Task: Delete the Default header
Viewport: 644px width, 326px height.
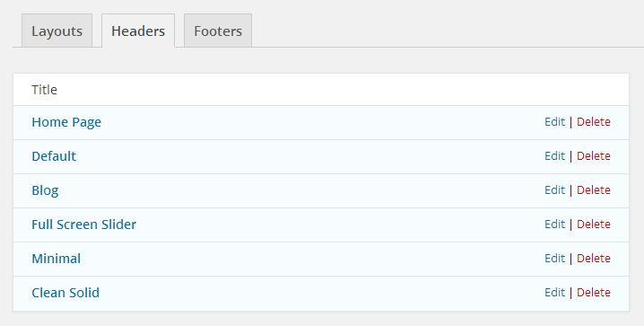Action: [x=594, y=155]
